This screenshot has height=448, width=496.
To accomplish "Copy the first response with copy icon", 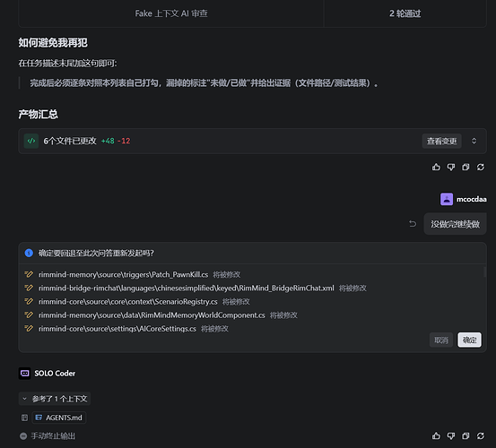I will coord(466,168).
